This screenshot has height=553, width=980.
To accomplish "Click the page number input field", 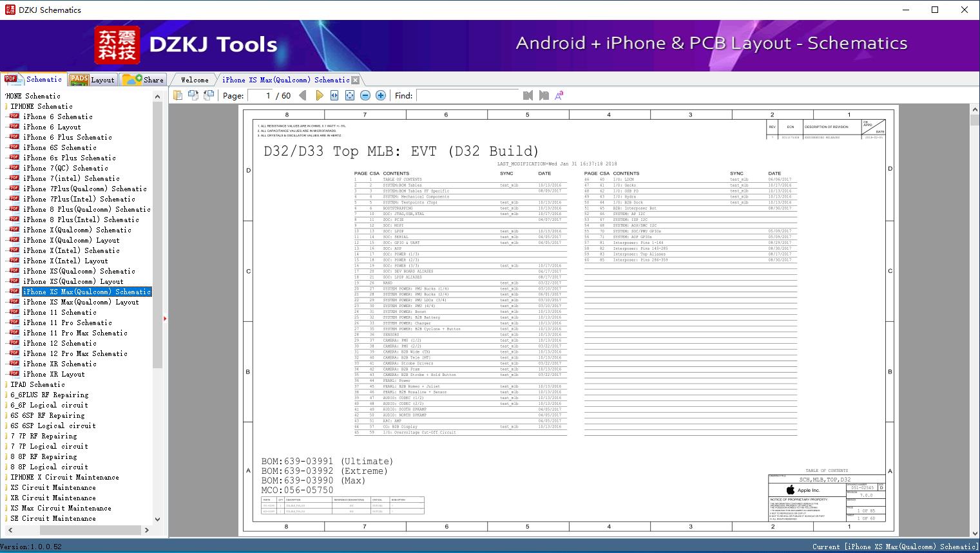I will click(260, 95).
